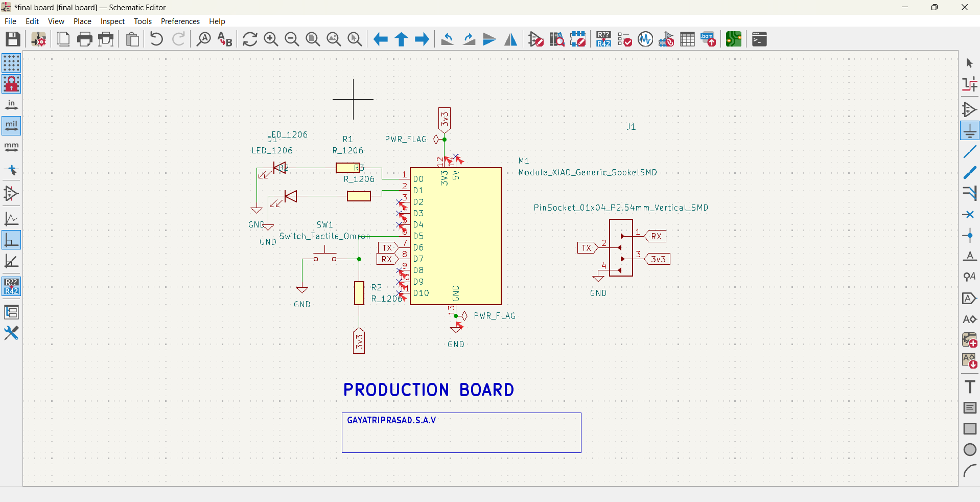Screen dimensions: 980x502
Task: Open the scripting console
Action: [759, 39]
